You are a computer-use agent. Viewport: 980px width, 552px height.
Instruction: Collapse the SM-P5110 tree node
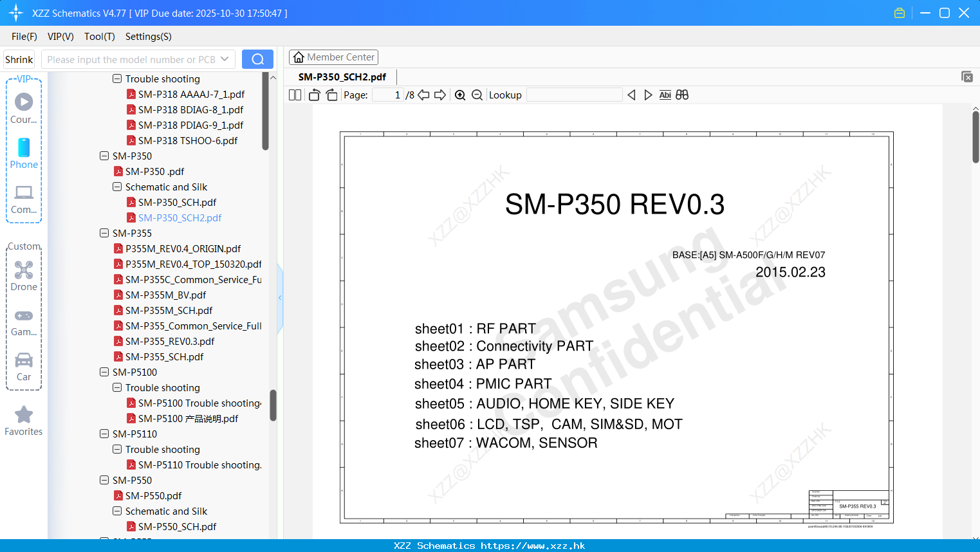coord(104,434)
